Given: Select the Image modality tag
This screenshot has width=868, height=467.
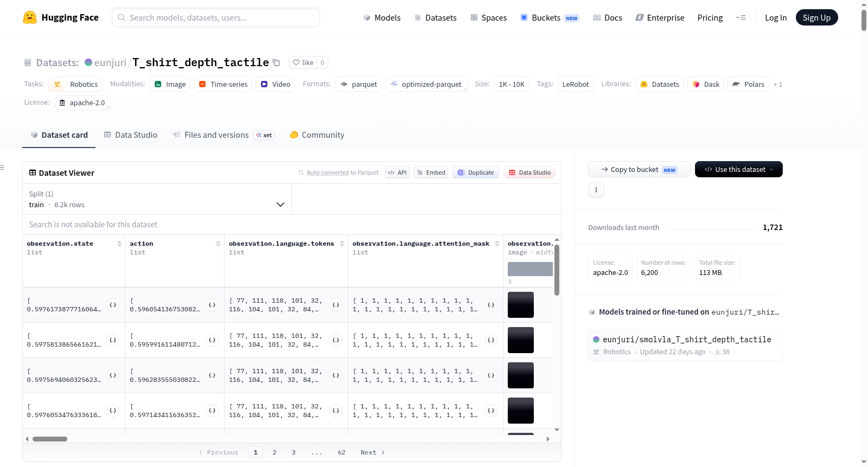Looking at the screenshot, I should pyautogui.click(x=170, y=84).
